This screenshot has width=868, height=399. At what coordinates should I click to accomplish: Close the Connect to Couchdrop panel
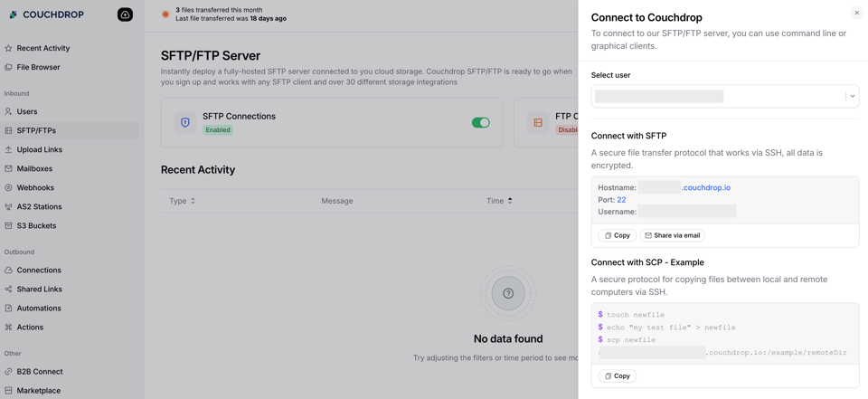click(857, 13)
